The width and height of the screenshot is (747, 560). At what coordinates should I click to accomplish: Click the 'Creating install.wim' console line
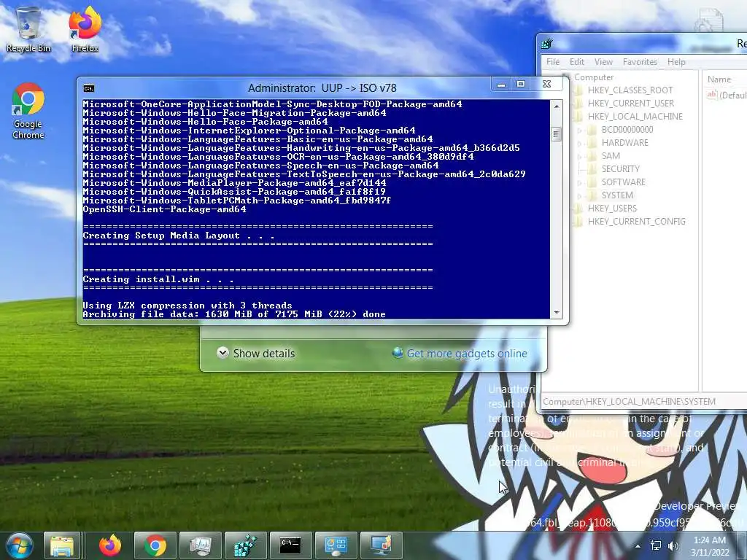pos(158,279)
